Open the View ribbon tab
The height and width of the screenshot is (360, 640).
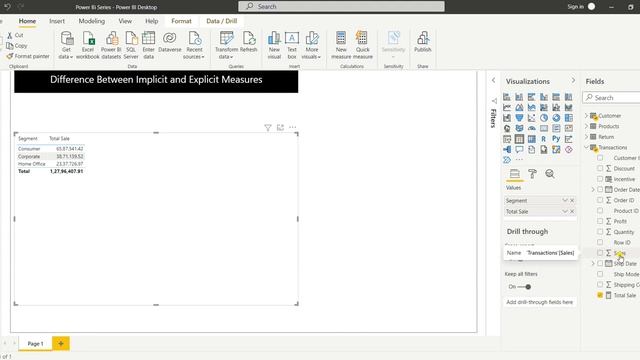pos(125,21)
